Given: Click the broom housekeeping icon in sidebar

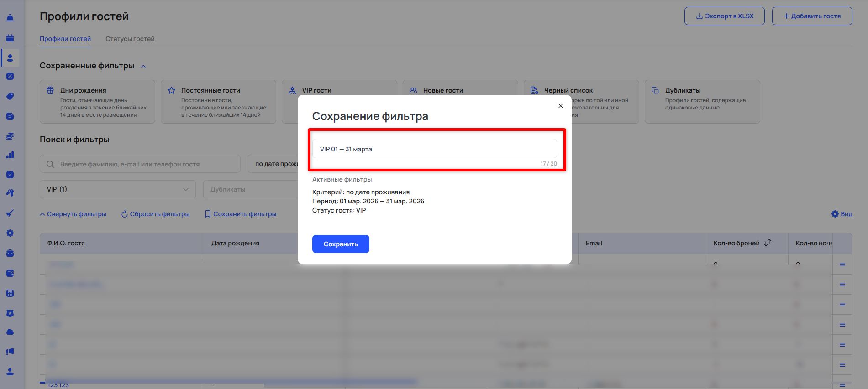Looking at the screenshot, I should (10, 213).
